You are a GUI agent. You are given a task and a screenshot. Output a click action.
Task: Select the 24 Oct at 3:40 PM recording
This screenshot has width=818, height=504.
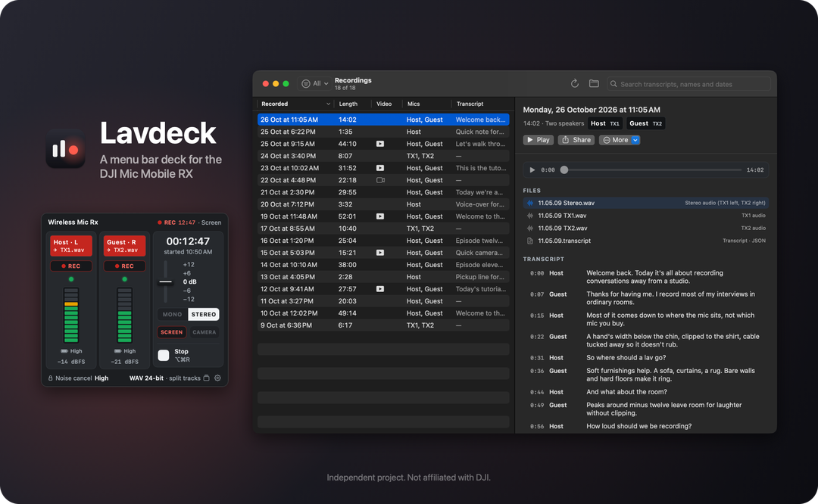[x=383, y=156]
